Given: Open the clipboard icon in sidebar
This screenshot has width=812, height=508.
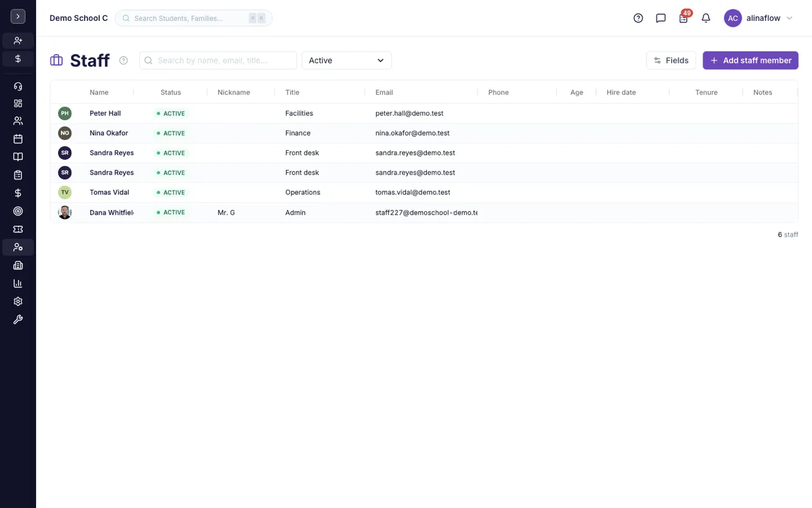Looking at the screenshot, I should point(18,175).
